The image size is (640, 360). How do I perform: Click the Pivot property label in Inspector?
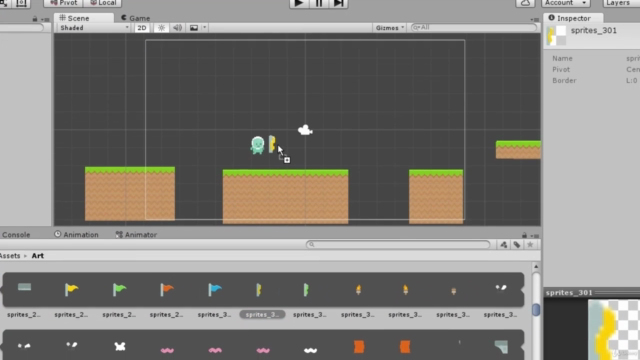tap(561, 69)
